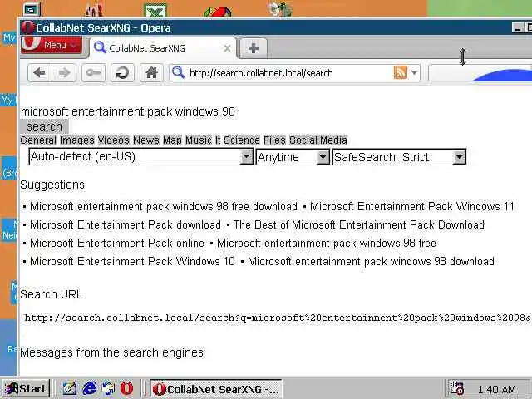Click suggestion 'Microsoft Entertainment Pack Windows 11'
The width and height of the screenshot is (532, 399).
tap(412, 206)
